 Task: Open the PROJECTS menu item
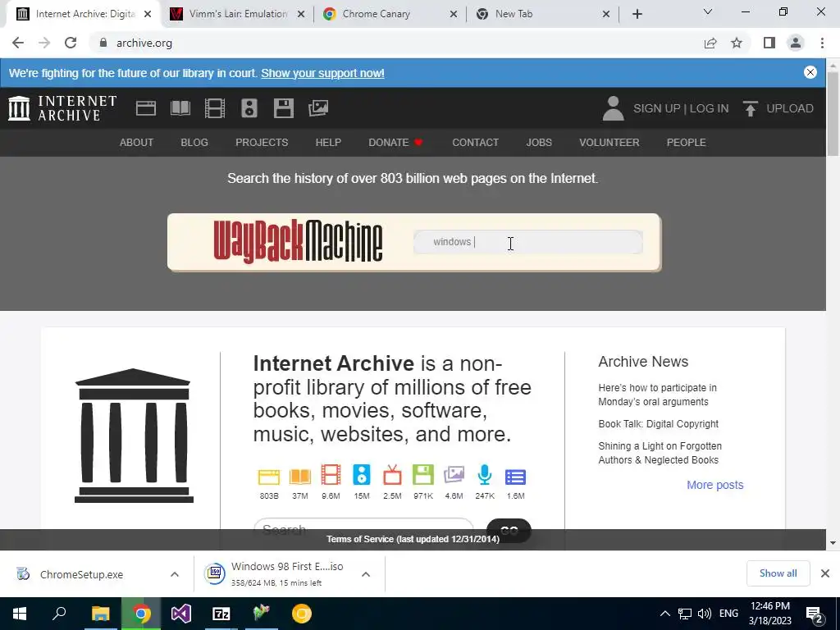(262, 143)
